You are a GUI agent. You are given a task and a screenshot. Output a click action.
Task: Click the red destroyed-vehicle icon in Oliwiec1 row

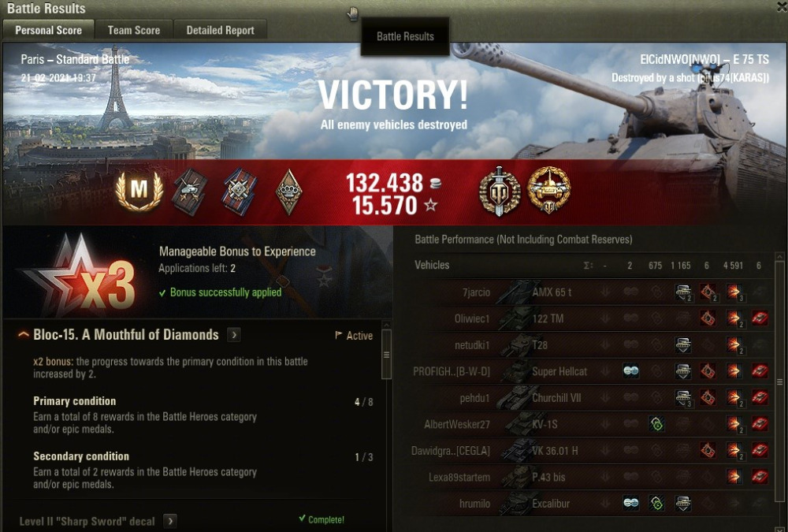point(760,318)
